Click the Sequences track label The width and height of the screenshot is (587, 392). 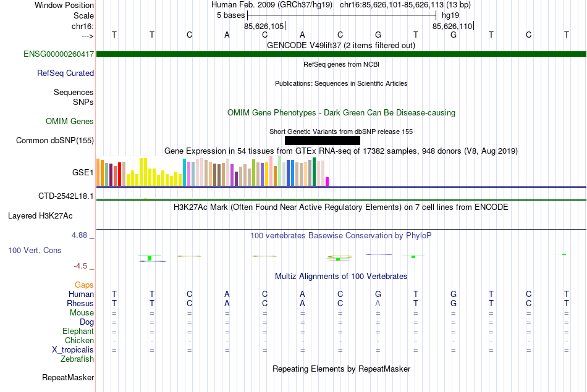[74, 93]
